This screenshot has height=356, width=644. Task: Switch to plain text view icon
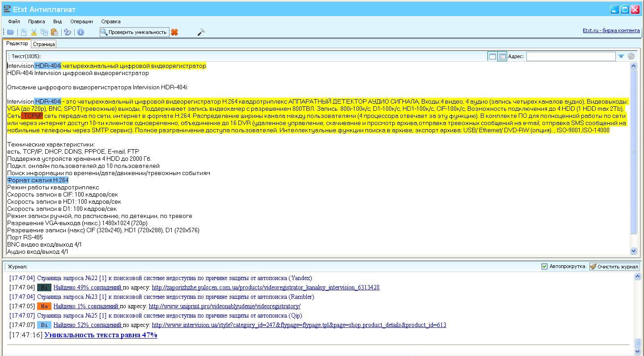click(x=492, y=56)
